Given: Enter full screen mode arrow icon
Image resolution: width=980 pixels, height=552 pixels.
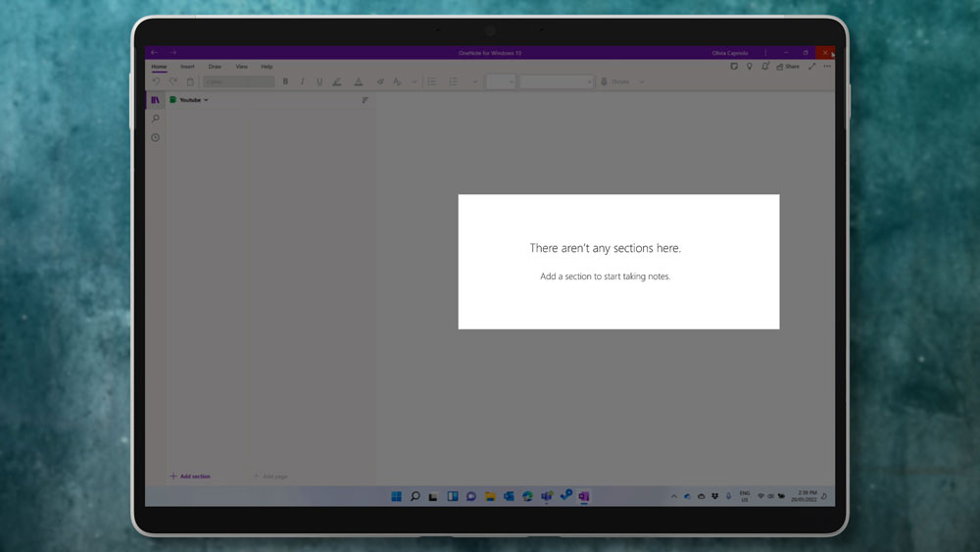Looking at the screenshot, I should tap(811, 67).
